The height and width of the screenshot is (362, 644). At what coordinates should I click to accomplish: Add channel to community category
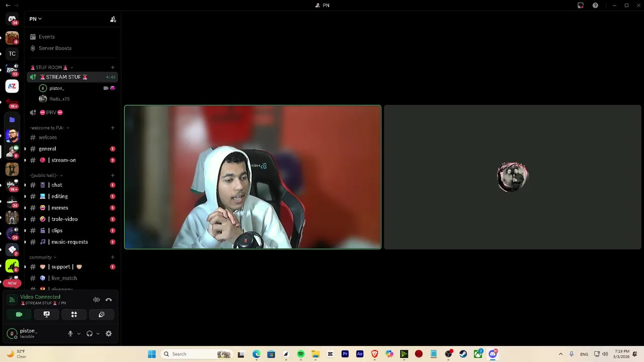113,257
